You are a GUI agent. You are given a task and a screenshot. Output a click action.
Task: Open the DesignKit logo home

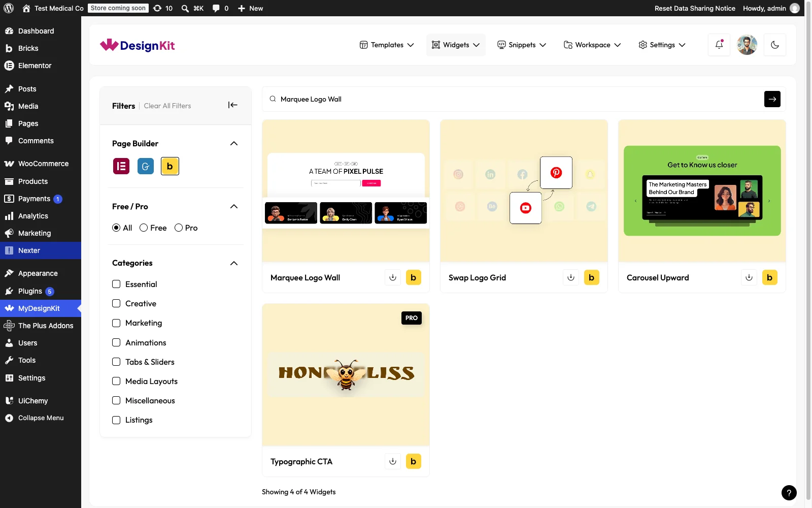click(x=138, y=45)
